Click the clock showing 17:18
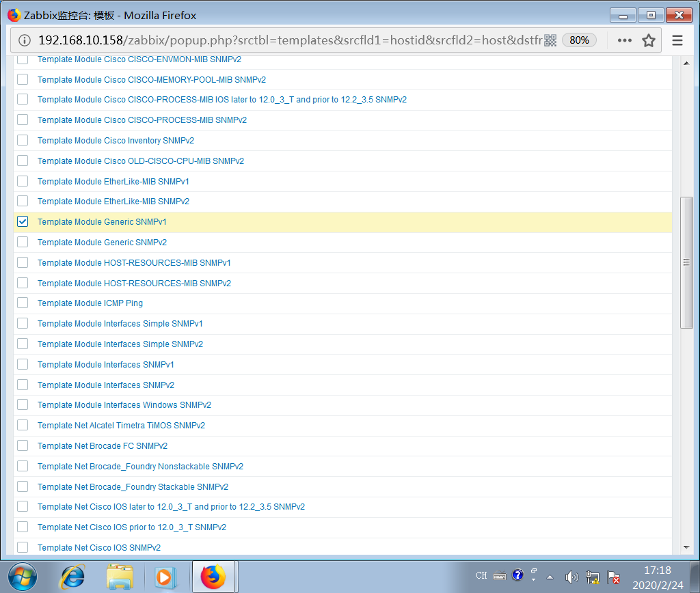700x593 pixels. click(x=658, y=570)
